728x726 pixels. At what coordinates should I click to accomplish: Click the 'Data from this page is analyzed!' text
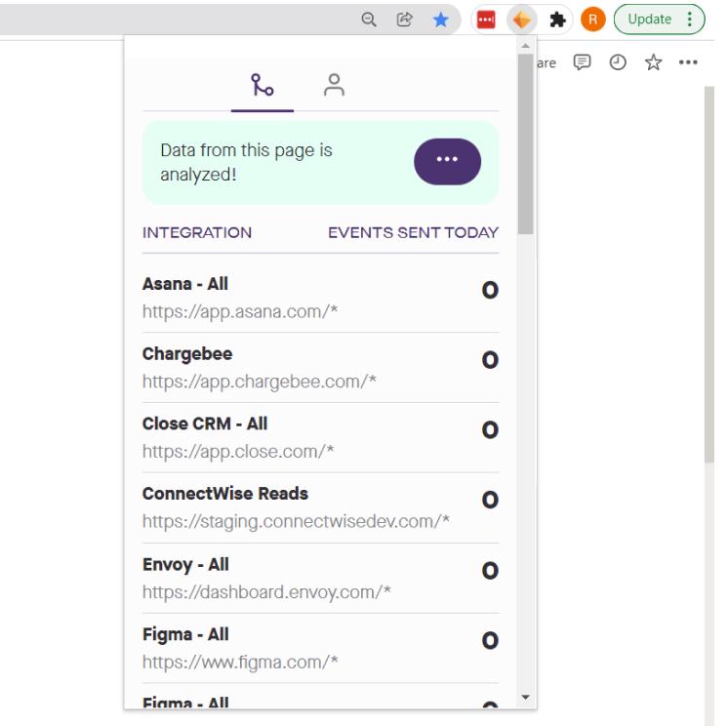tap(246, 162)
